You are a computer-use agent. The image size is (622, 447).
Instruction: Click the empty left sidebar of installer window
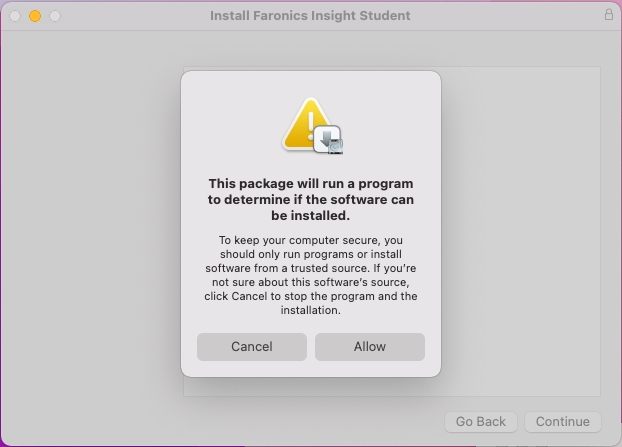tap(90, 230)
